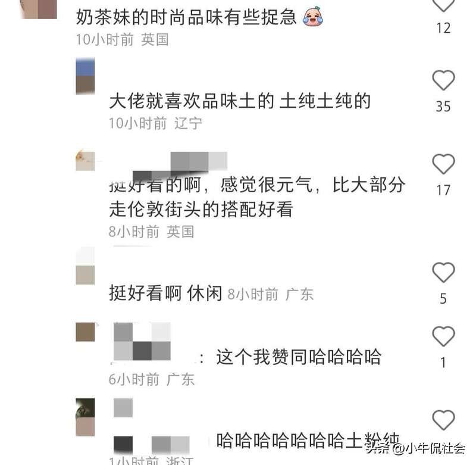
Task: Open avatar of '挺好看的啊' UK commenter
Action: point(85,160)
